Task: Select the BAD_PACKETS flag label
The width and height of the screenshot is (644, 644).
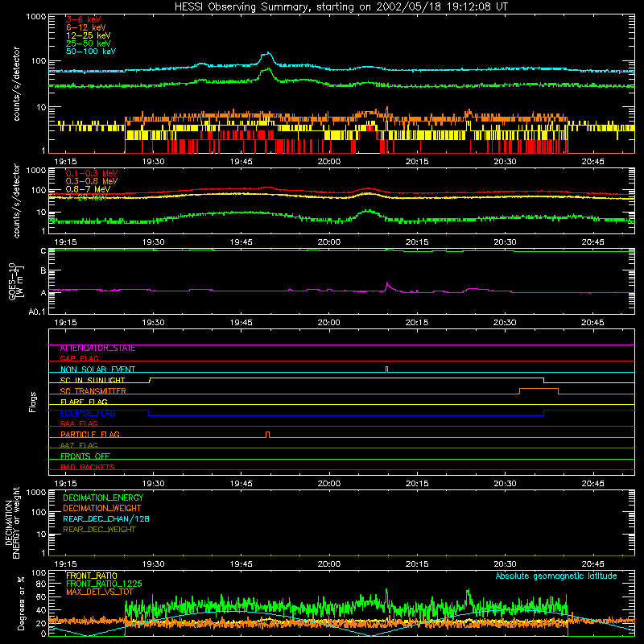Action: 88,467
